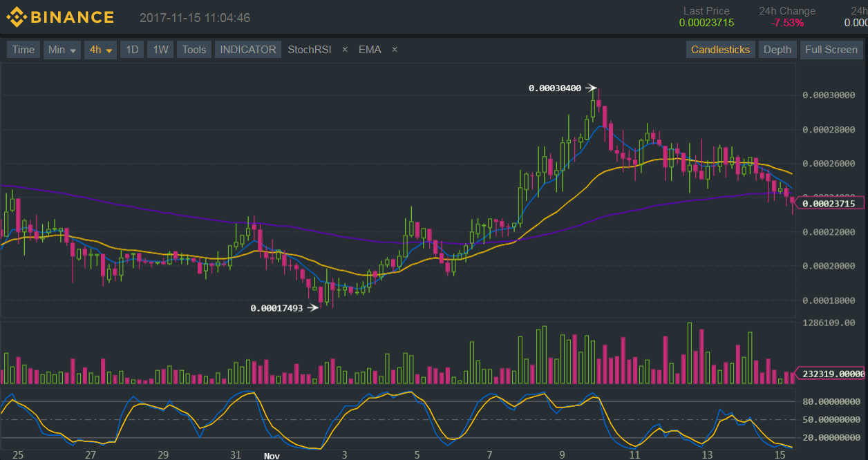868x460 pixels.
Task: Click the 1286109.00 volume axis label
Action: click(829, 323)
